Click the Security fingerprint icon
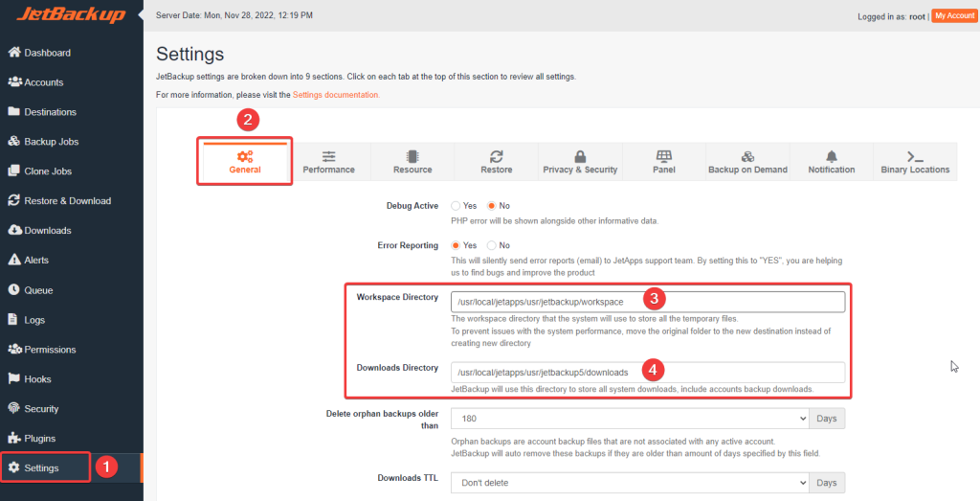 click(13, 408)
